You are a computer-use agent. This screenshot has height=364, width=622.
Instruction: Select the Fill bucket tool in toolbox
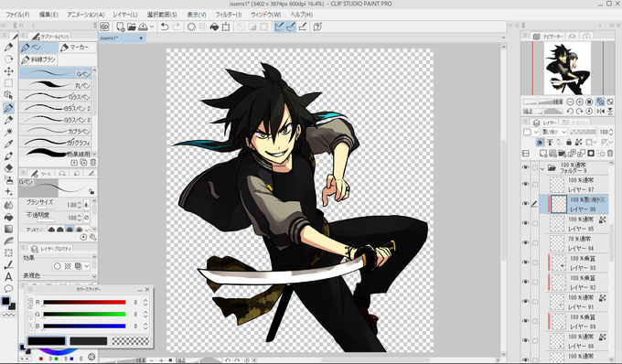8,217
